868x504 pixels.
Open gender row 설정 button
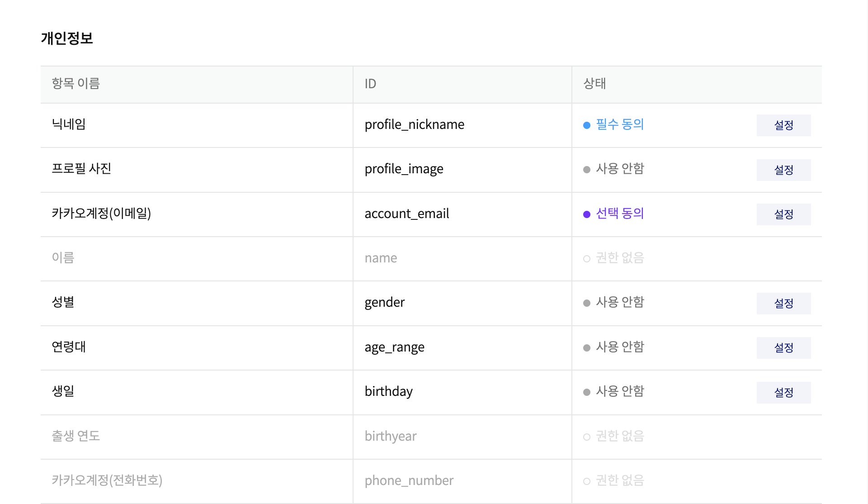pyautogui.click(x=783, y=303)
